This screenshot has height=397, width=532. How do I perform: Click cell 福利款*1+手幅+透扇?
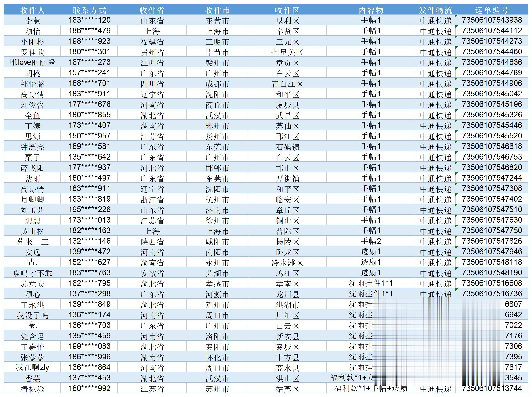pyautogui.click(x=371, y=388)
